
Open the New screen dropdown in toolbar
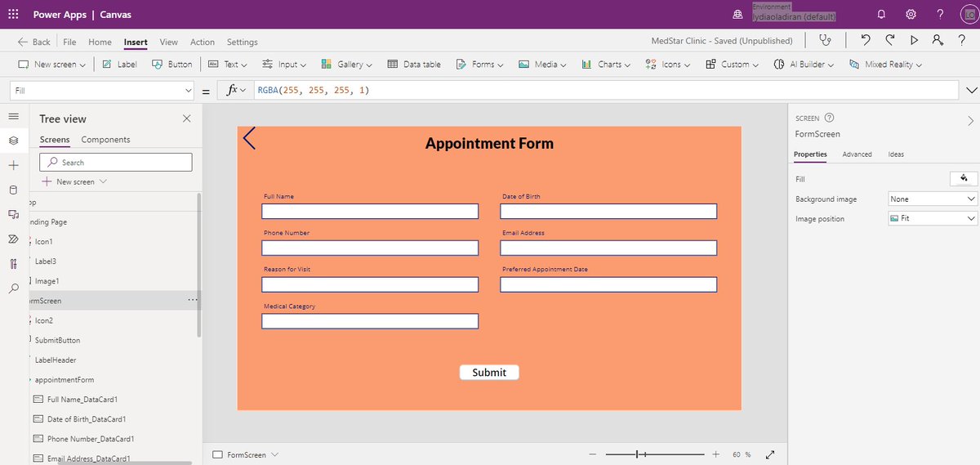(x=52, y=65)
